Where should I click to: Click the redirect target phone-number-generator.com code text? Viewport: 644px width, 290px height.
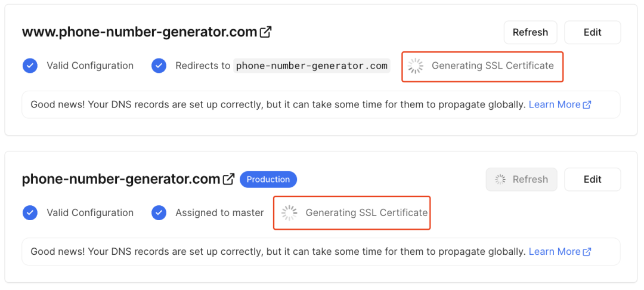[x=312, y=66]
